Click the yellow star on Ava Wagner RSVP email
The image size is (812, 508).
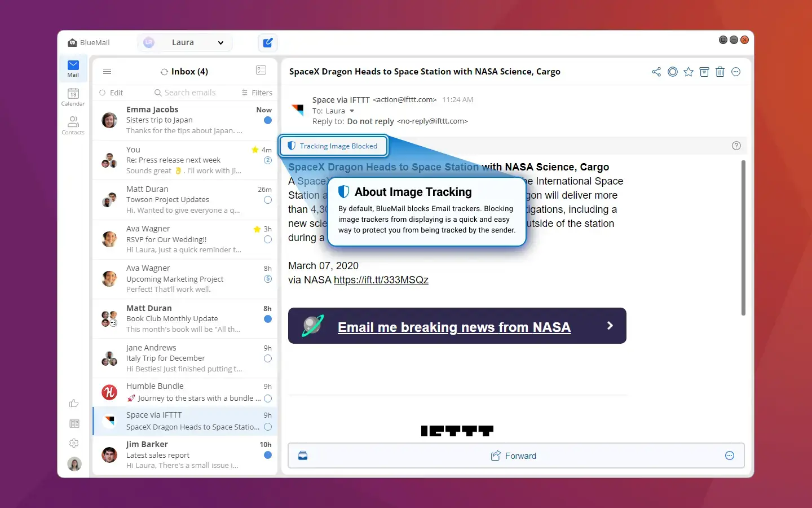click(x=257, y=229)
